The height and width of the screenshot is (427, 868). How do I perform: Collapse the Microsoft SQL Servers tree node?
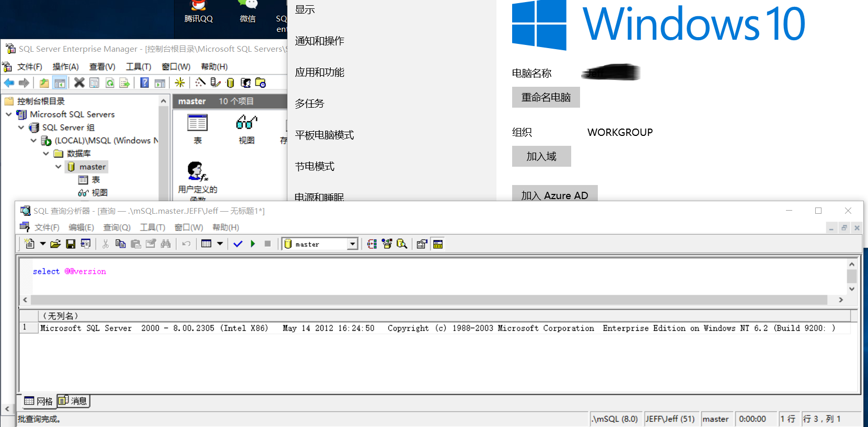(x=9, y=114)
